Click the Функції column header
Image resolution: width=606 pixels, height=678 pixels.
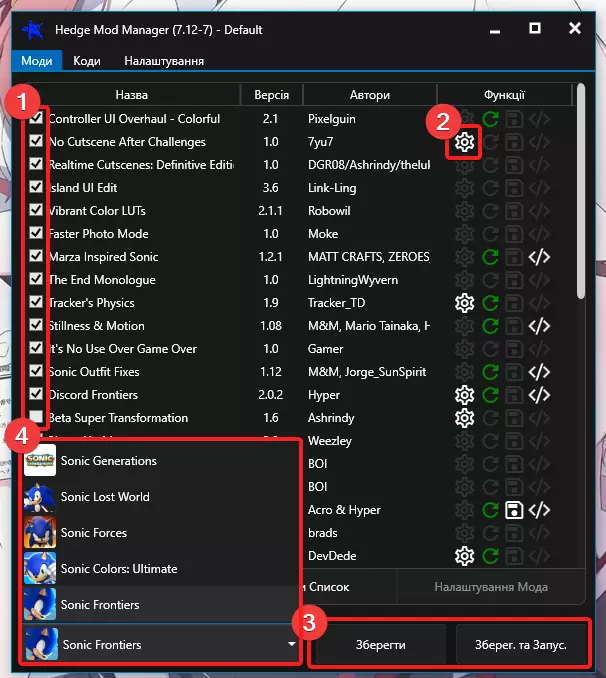[504, 95]
